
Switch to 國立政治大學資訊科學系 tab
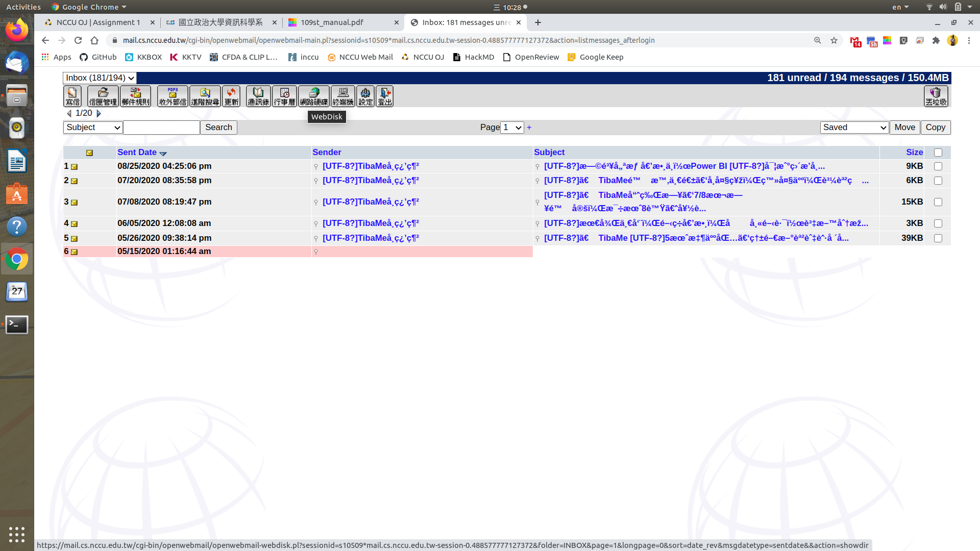click(220, 22)
